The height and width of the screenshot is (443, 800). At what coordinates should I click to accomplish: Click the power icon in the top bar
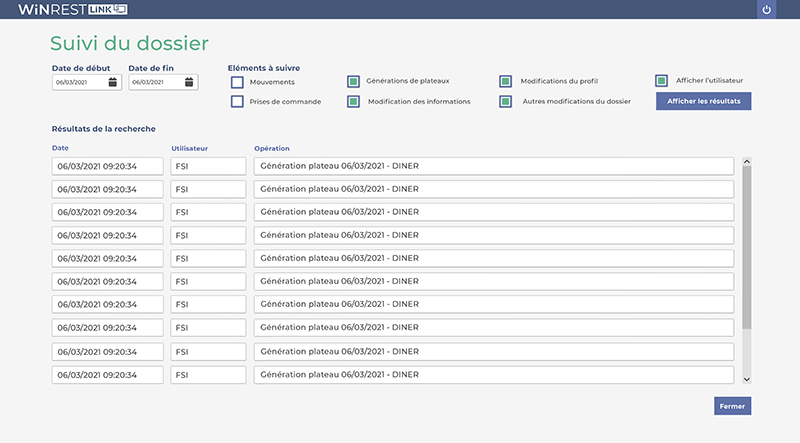coord(767,9)
